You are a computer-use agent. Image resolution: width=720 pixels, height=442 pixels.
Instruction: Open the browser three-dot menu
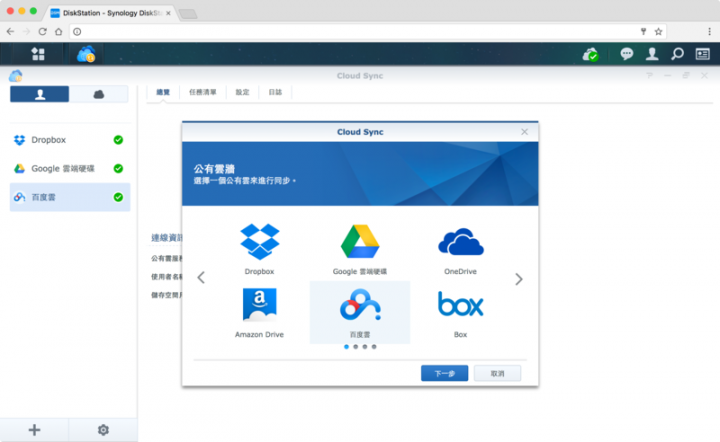pyautogui.click(x=709, y=32)
